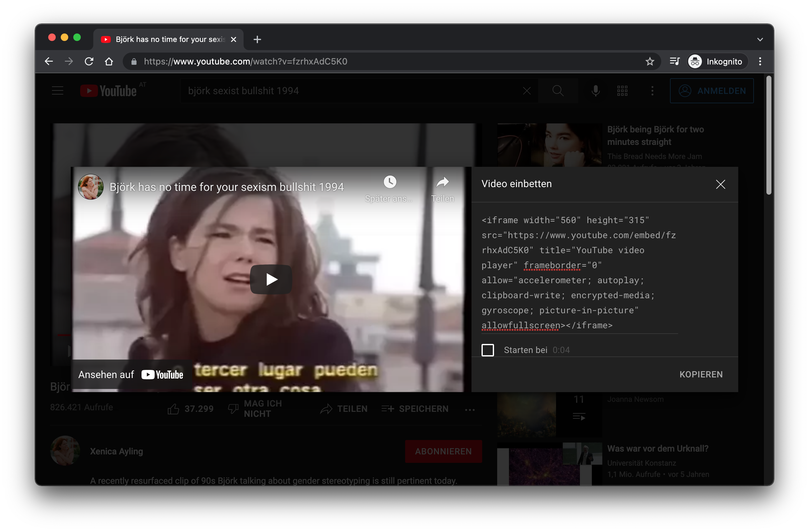This screenshot has height=532, width=809.
Task: Open a new browser tab
Action: pyautogui.click(x=257, y=39)
